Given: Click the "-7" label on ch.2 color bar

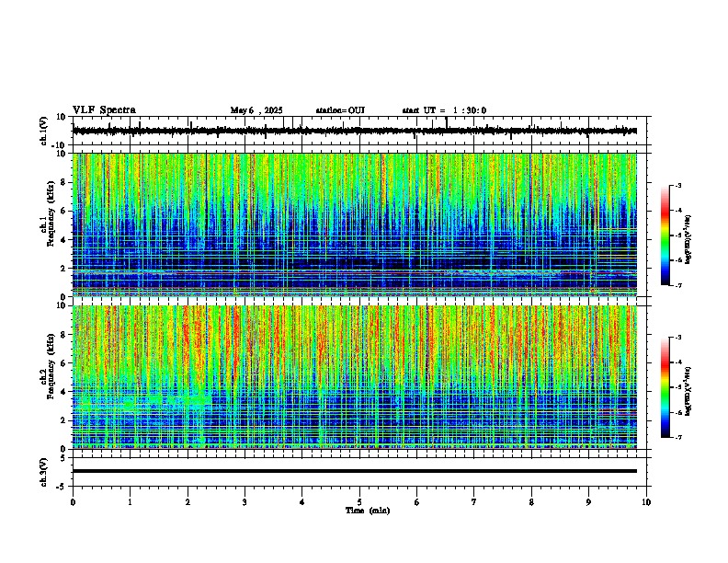Looking at the screenshot, I should coord(678,437).
